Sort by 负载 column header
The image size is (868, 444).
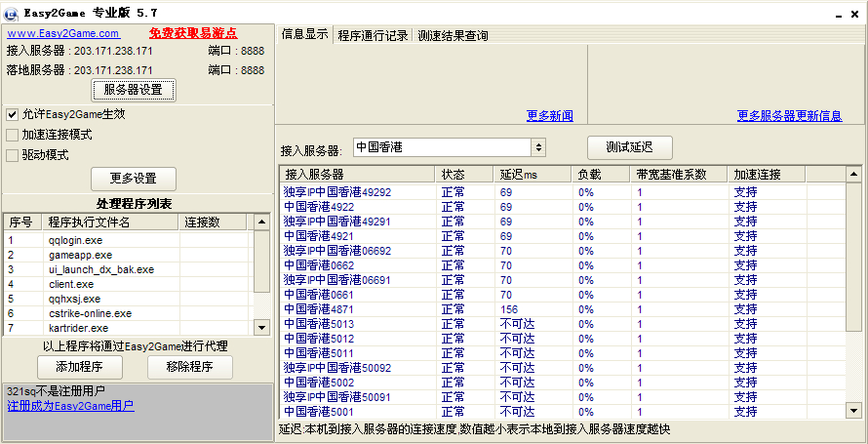601,175
